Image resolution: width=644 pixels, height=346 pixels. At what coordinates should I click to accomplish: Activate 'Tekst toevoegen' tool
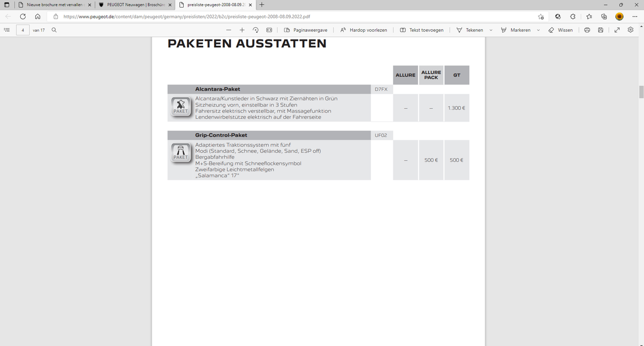[x=422, y=30]
